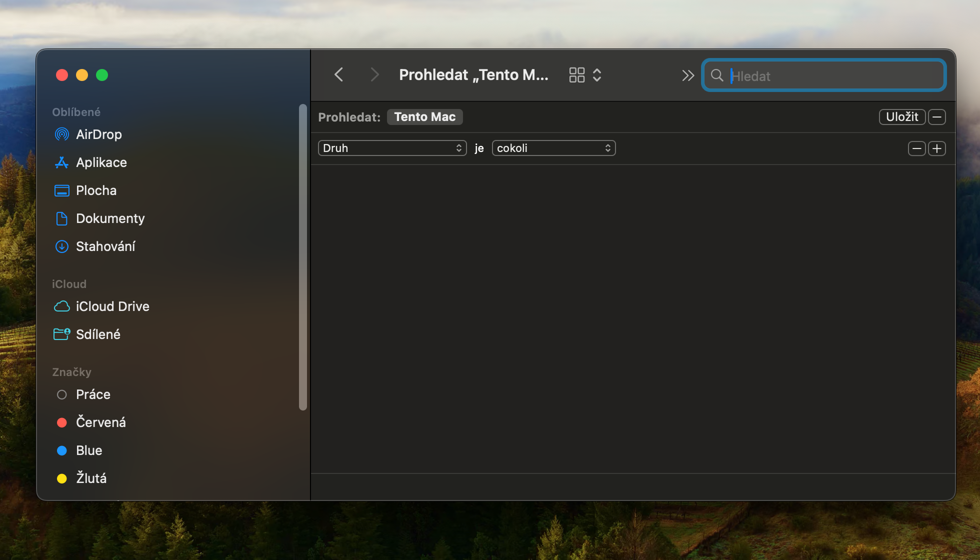Viewport: 980px width, 560px height.
Task: Open iCloud Drive location
Action: pyautogui.click(x=112, y=306)
